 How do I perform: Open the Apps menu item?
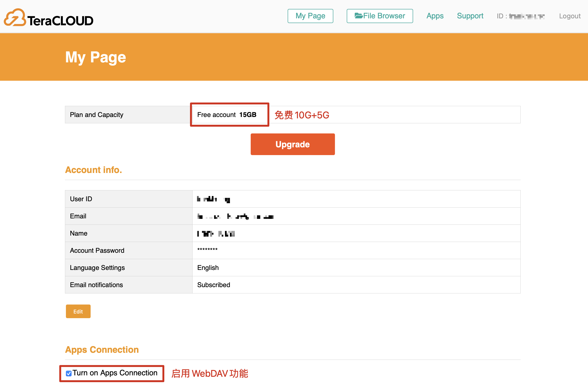pyautogui.click(x=435, y=16)
